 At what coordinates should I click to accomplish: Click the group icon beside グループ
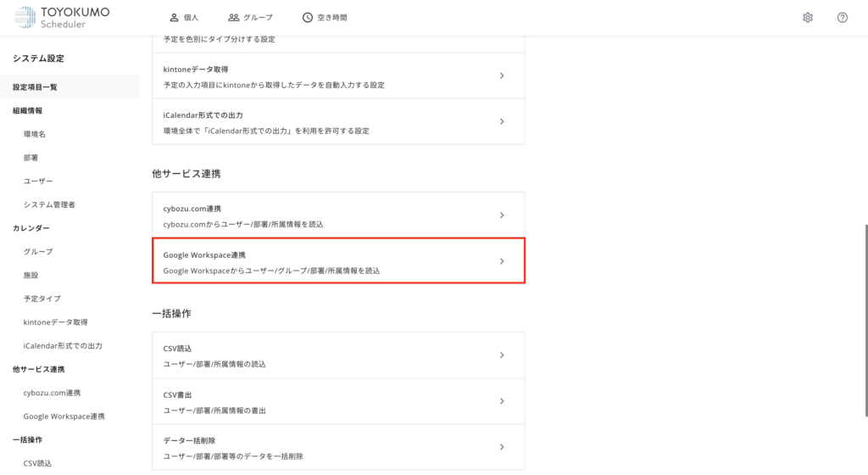point(234,18)
